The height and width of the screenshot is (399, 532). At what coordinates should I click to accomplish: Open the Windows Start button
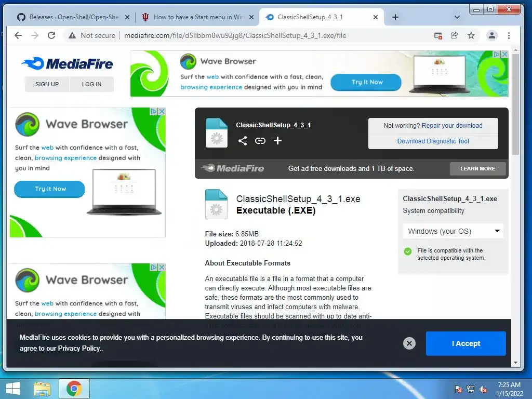pos(13,389)
